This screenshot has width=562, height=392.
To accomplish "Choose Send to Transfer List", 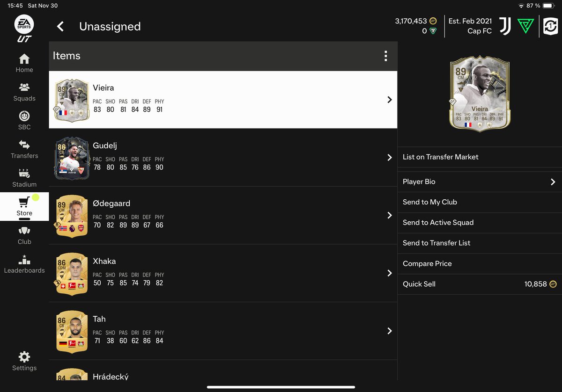I will 480,243.
